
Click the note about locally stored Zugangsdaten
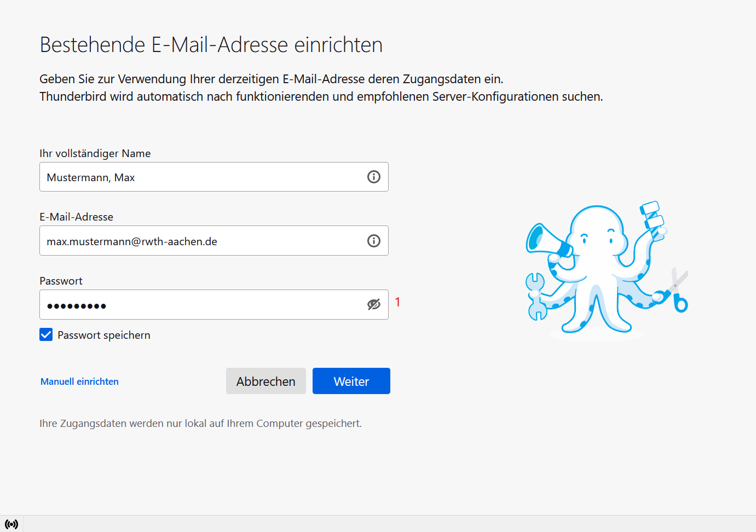(200, 423)
